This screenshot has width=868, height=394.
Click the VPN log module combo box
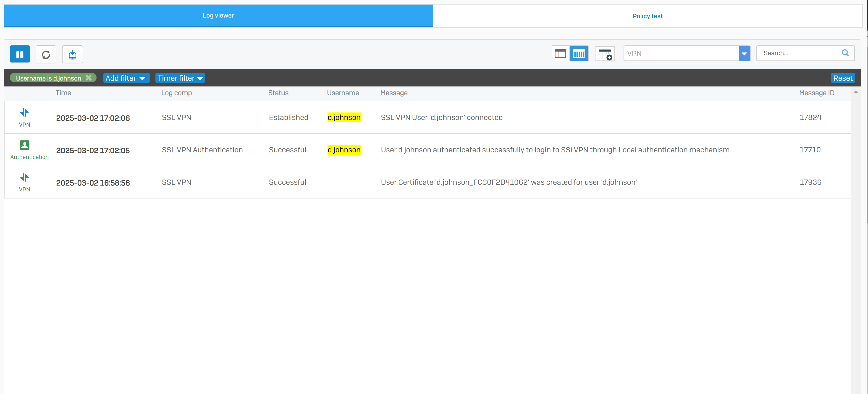tap(687, 54)
